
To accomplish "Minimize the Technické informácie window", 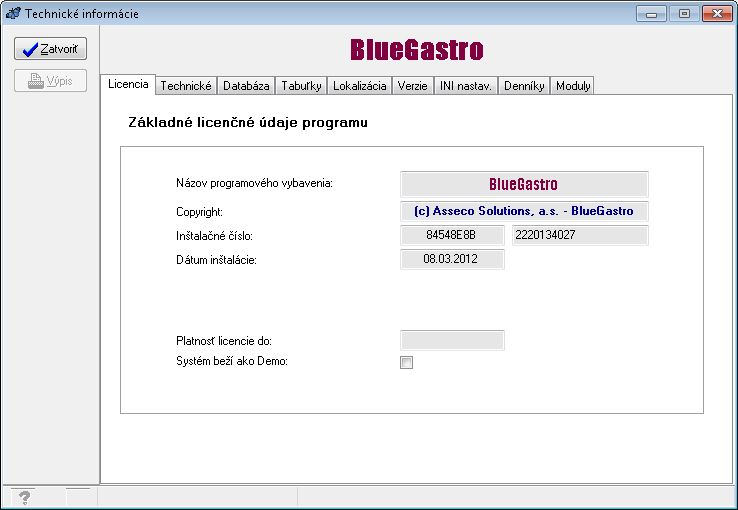I will (x=651, y=14).
